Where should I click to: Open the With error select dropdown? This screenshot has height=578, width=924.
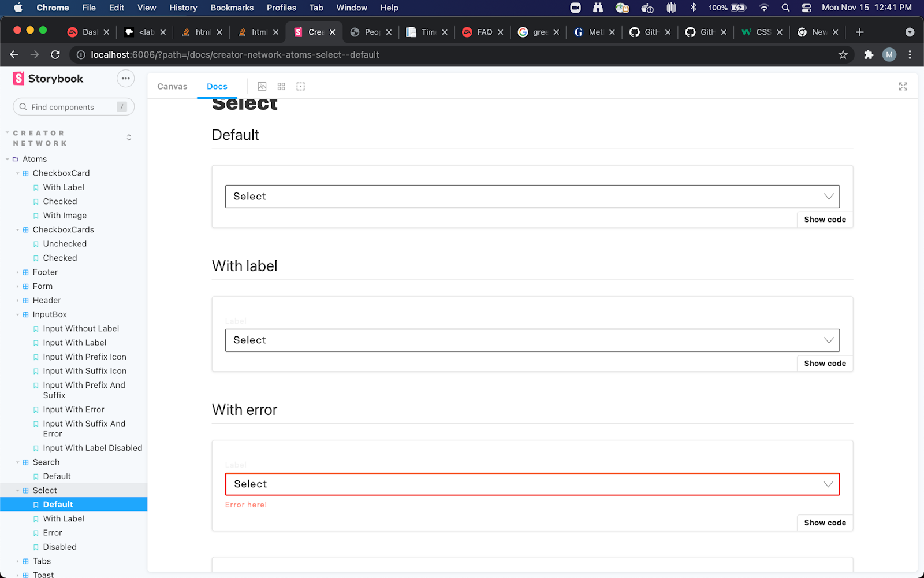[532, 484]
